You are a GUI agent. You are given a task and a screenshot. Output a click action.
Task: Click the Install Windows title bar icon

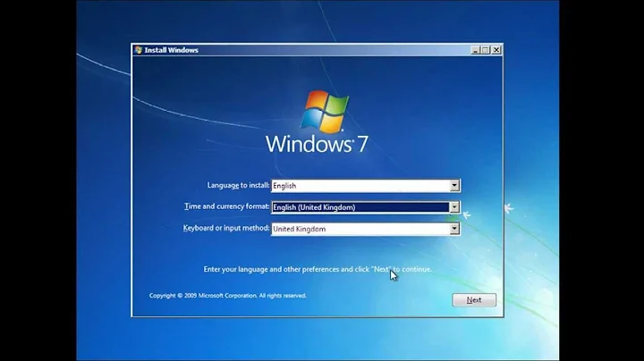[139, 50]
